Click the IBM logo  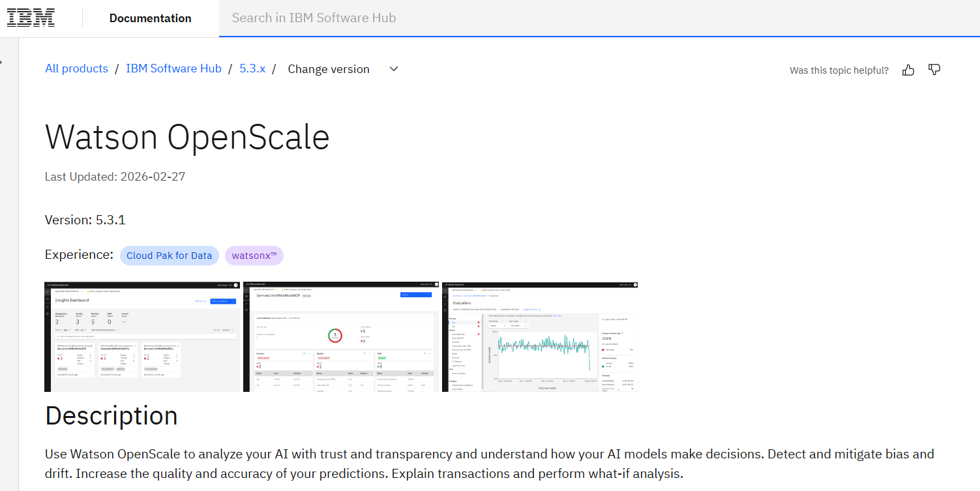[30, 17]
